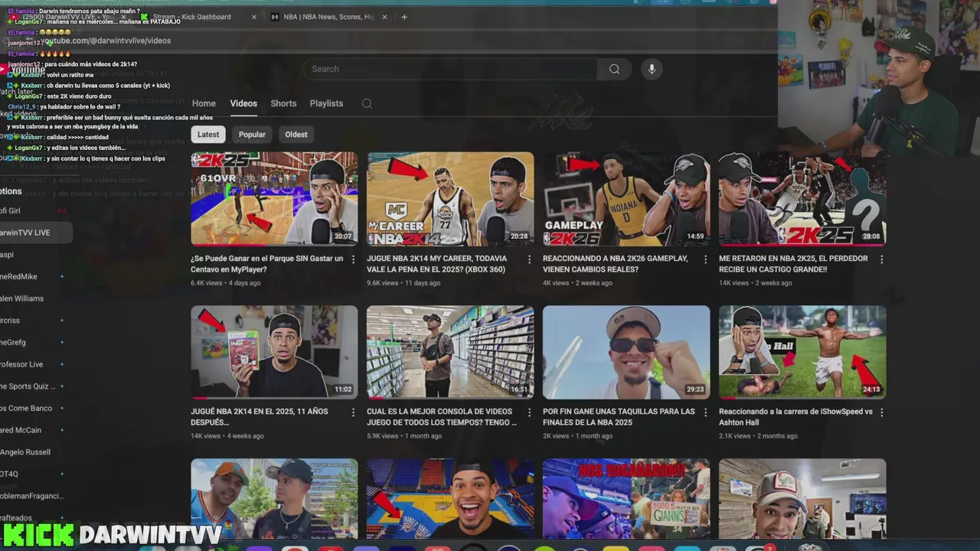This screenshot has width=980, height=551.
Task: Click the YouTube search magnifier button
Action: click(x=614, y=69)
